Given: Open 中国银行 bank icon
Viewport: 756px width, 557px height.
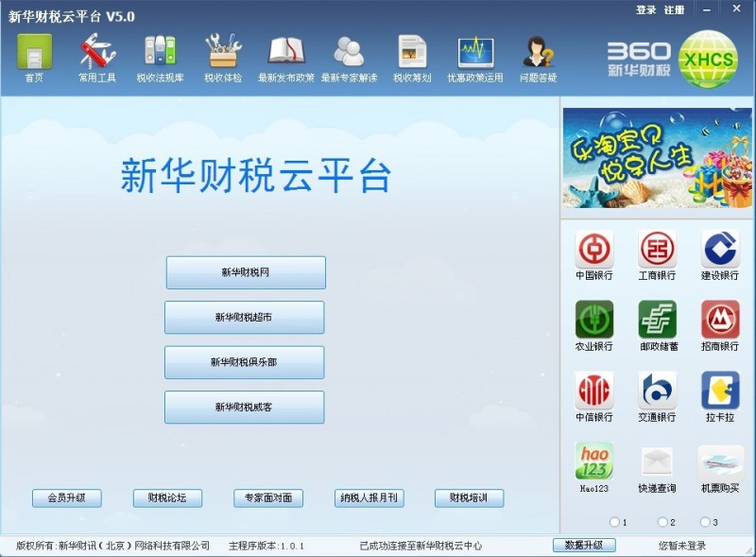Looking at the screenshot, I should click(594, 249).
